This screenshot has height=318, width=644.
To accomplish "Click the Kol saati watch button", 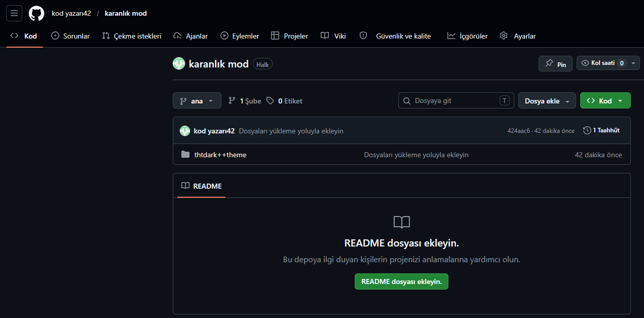I will click(x=603, y=63).
